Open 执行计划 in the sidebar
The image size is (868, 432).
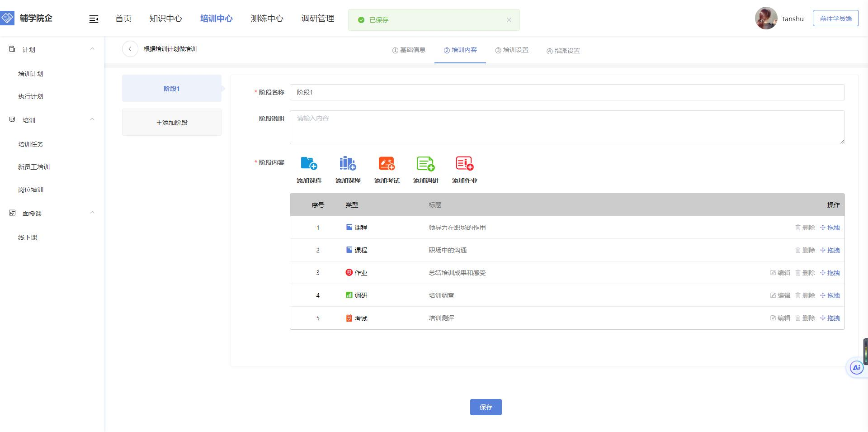pos(31,96)
